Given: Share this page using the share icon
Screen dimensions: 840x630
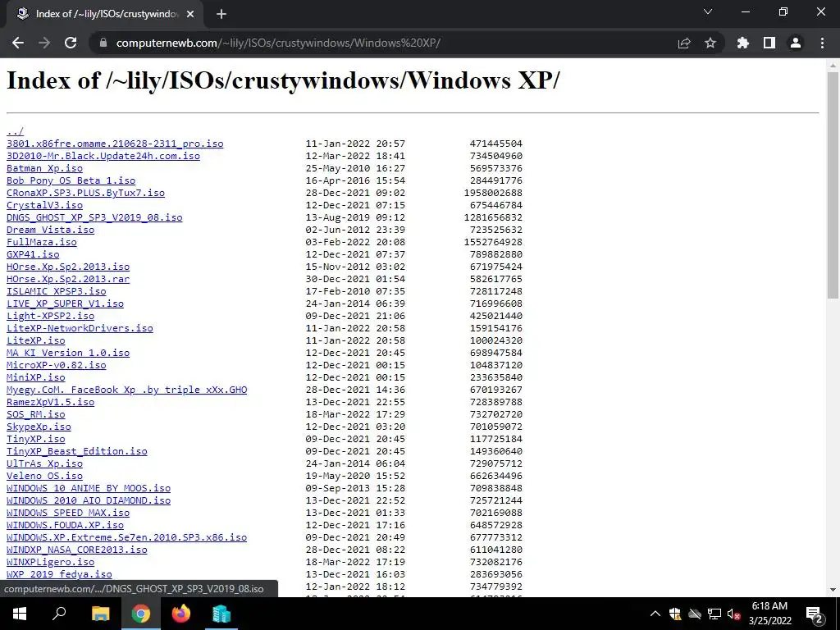Looking at the screenshot, I should pyautogui.click(x=684, y=43).
